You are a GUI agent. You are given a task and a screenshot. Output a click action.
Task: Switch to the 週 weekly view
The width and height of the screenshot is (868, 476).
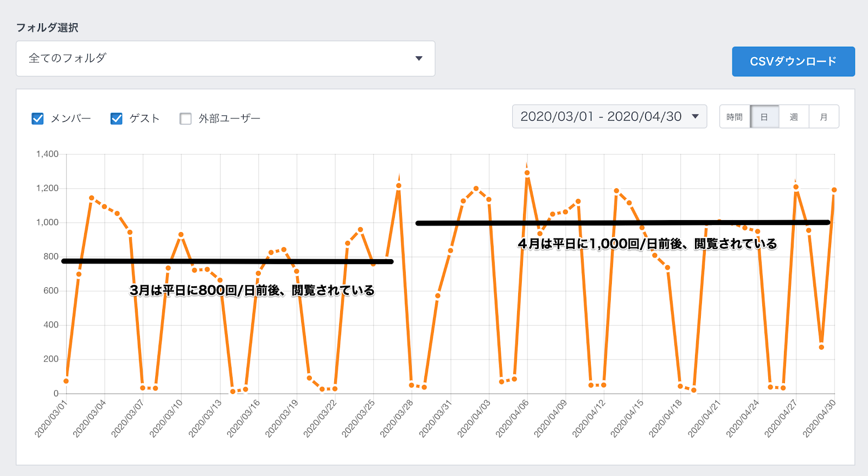(794, 117)
